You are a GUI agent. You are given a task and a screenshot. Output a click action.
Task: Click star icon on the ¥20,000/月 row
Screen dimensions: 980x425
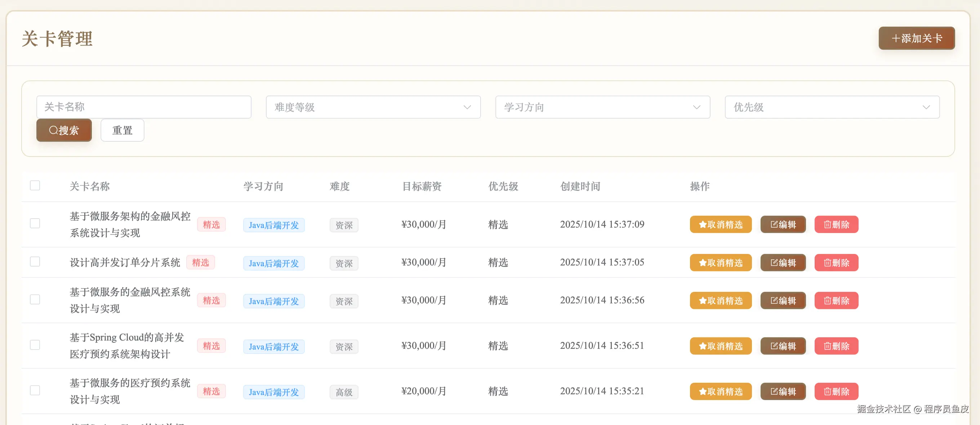click(x=703, y=391)
